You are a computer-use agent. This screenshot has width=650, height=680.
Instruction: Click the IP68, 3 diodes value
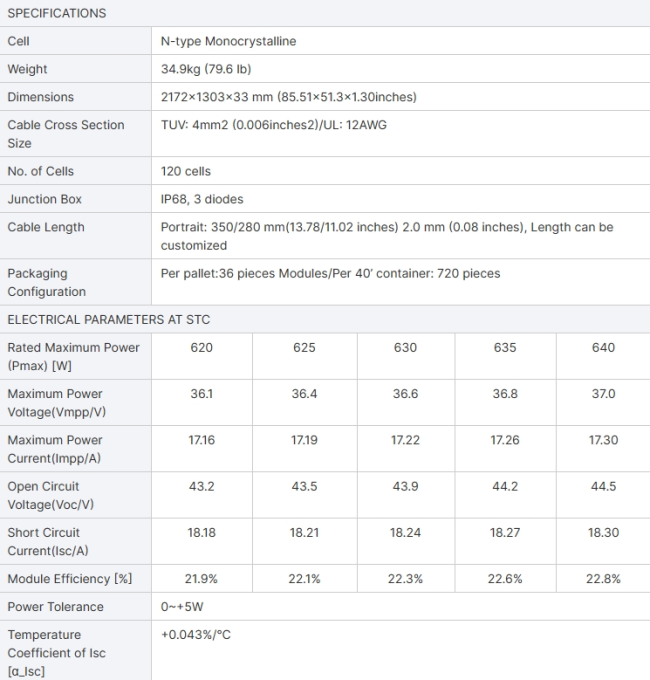click(x=202, y=199)
